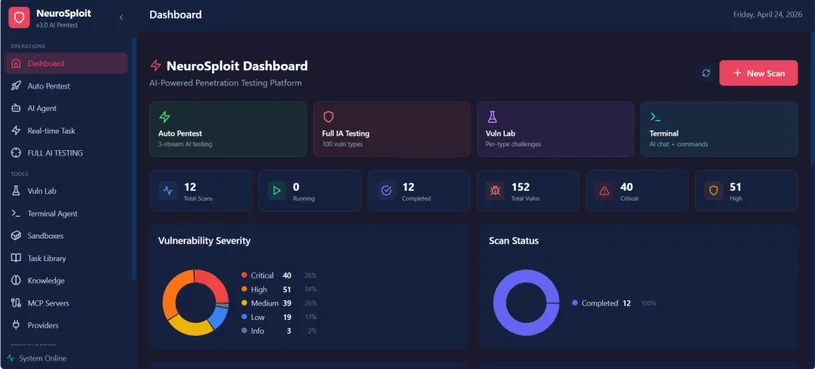Screen dimensions: 815x369
Task: Click the Medium 39 severity row
Action: (279, 303)
